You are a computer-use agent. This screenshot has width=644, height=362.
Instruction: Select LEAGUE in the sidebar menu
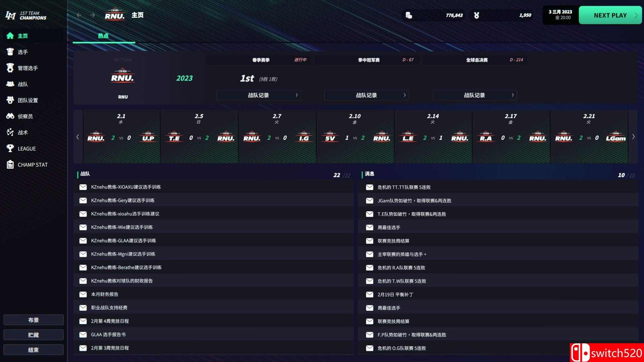[10, 148]
